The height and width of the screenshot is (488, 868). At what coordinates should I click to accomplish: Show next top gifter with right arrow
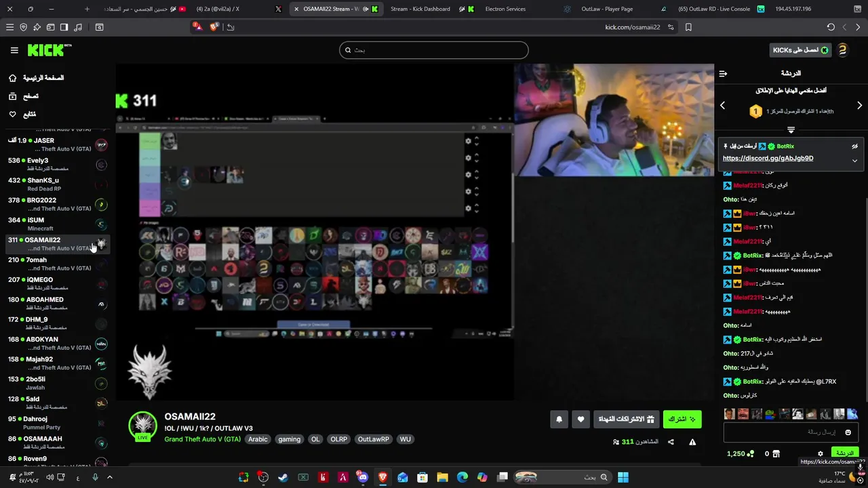(x=859, y=106)
